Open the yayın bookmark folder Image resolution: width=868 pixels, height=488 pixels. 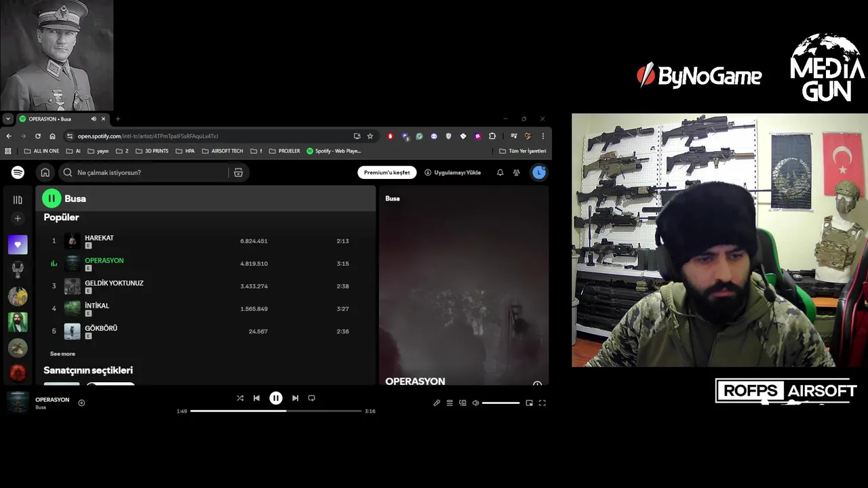point(98,151)
